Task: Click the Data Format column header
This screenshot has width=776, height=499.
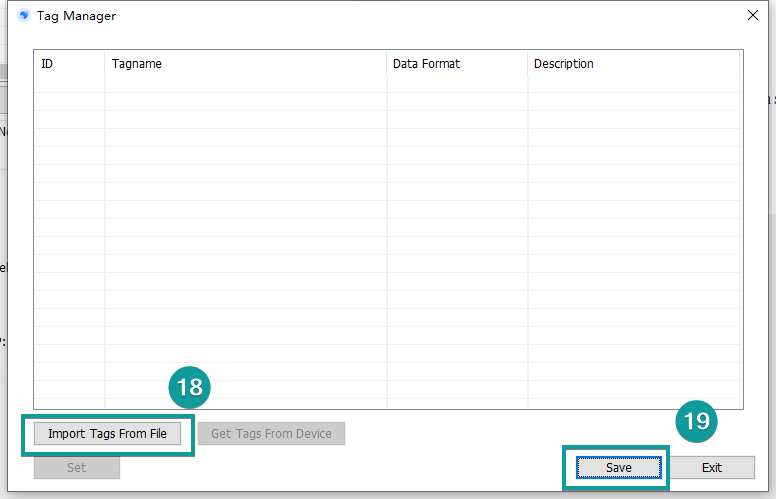Action: [456, 64]
